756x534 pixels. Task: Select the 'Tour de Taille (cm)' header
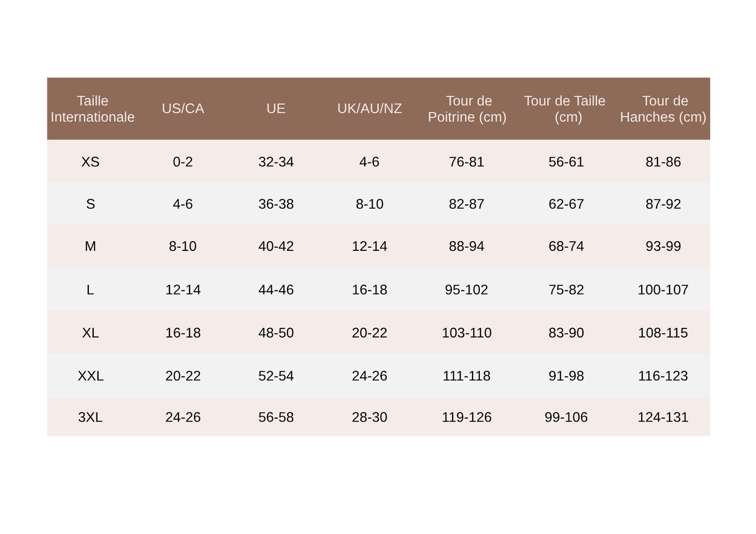click(x=565, y=109)
